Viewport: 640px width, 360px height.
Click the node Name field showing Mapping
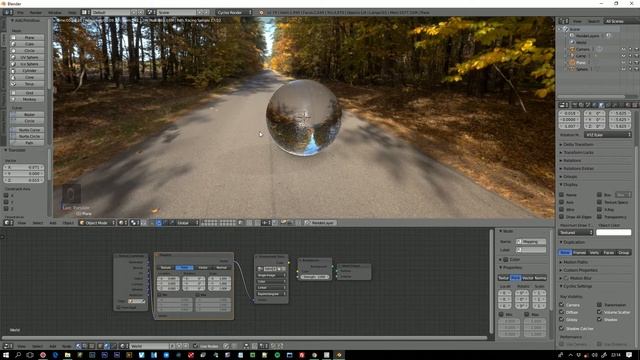point(531,242)
